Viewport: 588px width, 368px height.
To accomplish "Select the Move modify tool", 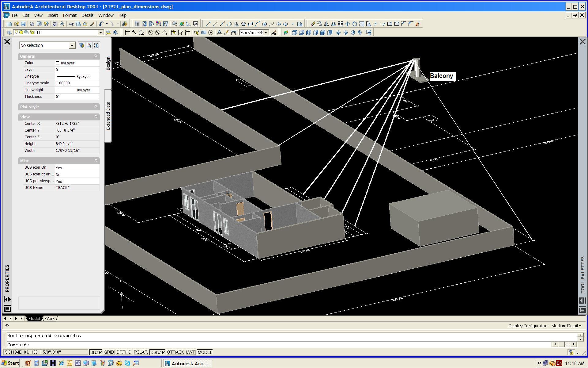I will (348, 24).
